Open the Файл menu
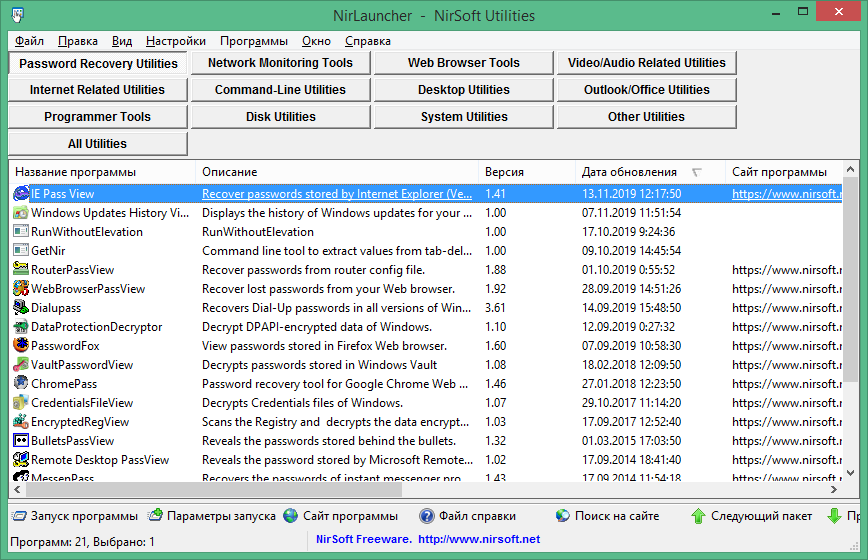The image size is (868, 560). (29, 41)
